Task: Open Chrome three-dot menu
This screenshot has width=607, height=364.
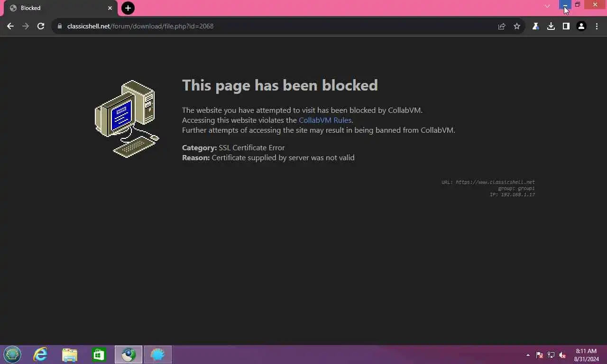Action: coord(597,26)
